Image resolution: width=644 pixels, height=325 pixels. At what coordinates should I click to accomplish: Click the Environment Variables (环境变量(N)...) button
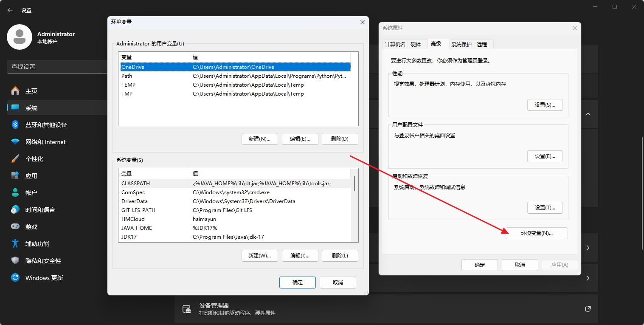[x=537, y=233]
